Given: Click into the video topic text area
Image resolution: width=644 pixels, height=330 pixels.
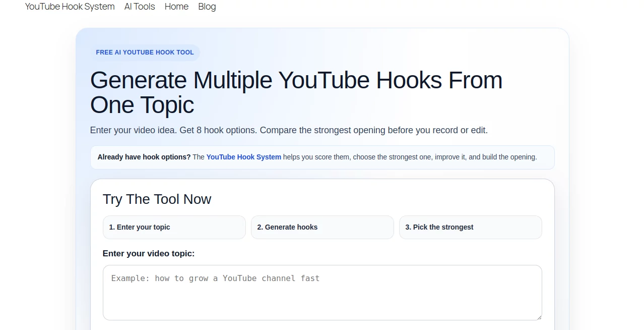Looking at the screenshot, I should [x=322, y=293].
